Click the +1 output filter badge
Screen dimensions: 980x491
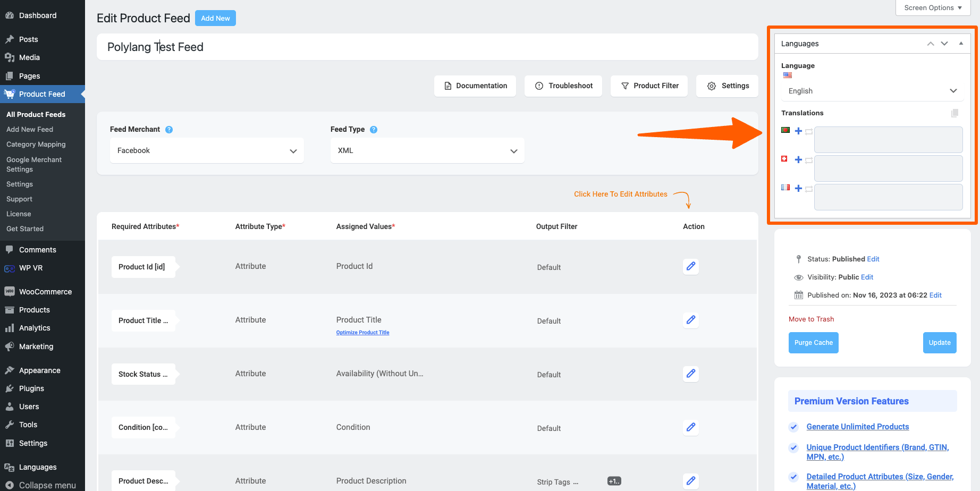click(614, 481)
